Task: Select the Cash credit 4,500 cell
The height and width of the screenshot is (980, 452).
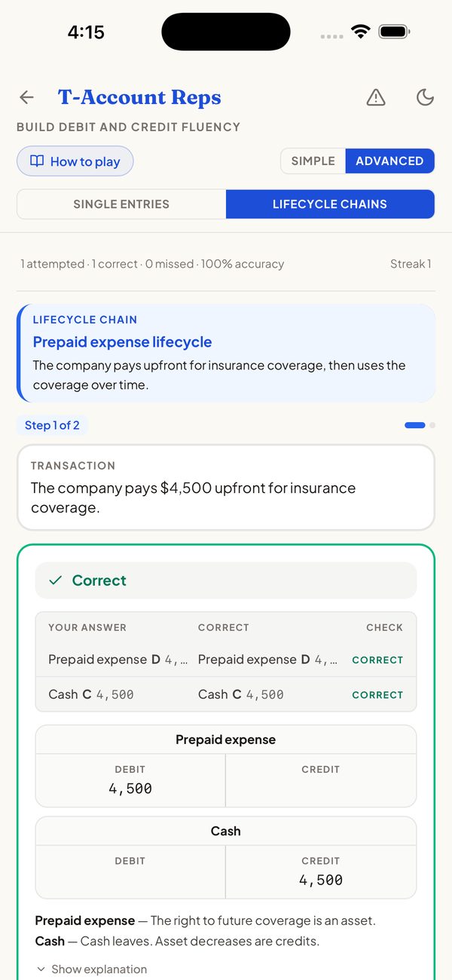Action: 321,871
